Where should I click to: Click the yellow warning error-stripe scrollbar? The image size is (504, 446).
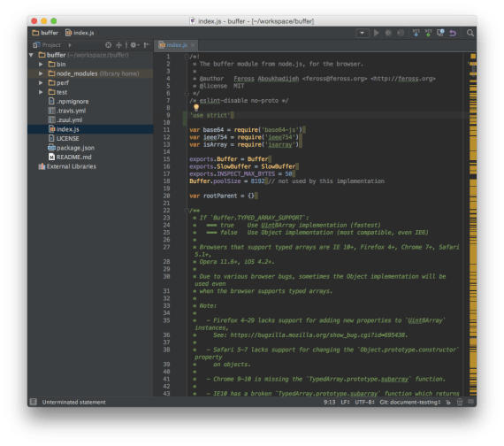click(473, 226)
